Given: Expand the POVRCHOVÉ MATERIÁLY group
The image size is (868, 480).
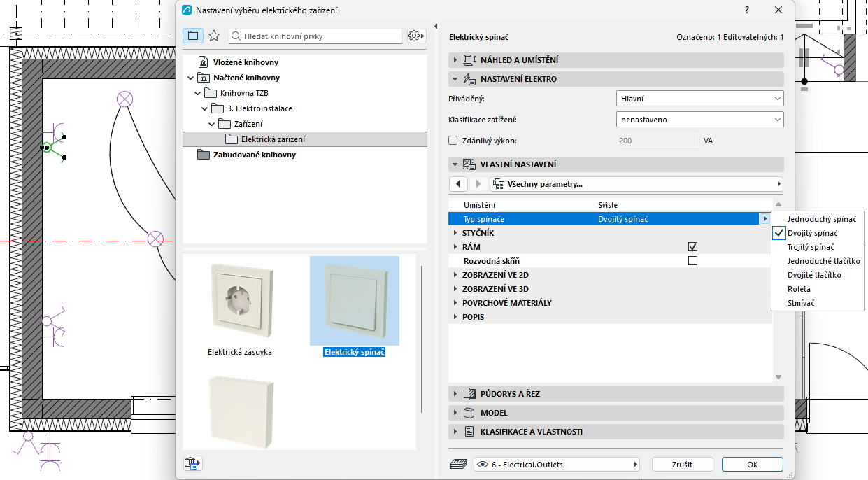Looking at the screenshot, I should (x=455, y=303).
